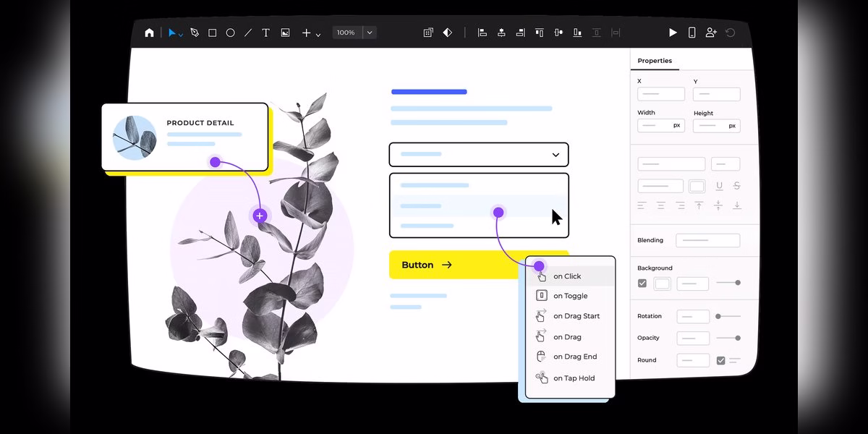Align selection to horizontal centers

click(501, 33)
